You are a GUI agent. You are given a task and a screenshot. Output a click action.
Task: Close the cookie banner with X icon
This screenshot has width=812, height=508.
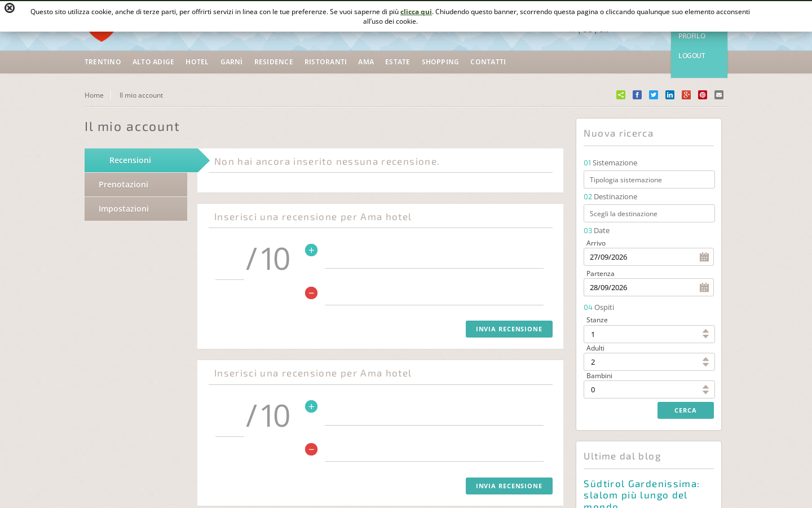[x=10, y=8]
